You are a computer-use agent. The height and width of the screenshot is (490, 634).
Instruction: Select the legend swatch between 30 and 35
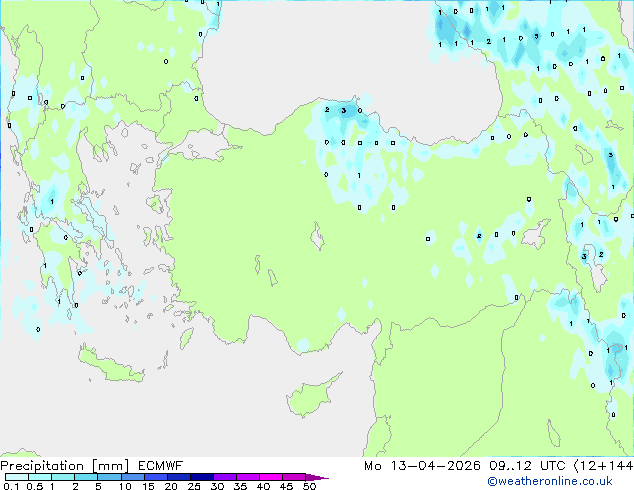[x=225, y=477]
